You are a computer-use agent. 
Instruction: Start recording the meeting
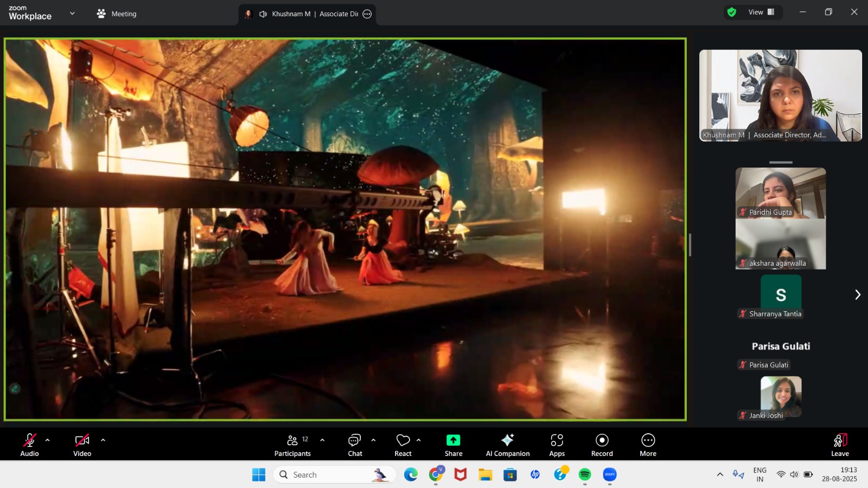(602, 445)
